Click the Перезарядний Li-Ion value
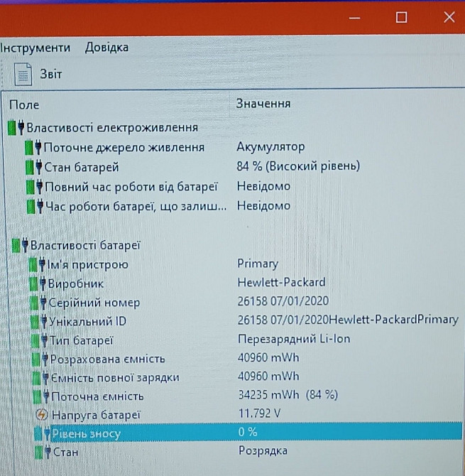 point(294,339)
